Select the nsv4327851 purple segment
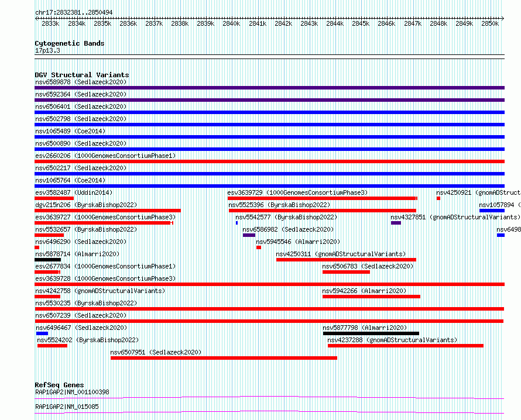 396,223
